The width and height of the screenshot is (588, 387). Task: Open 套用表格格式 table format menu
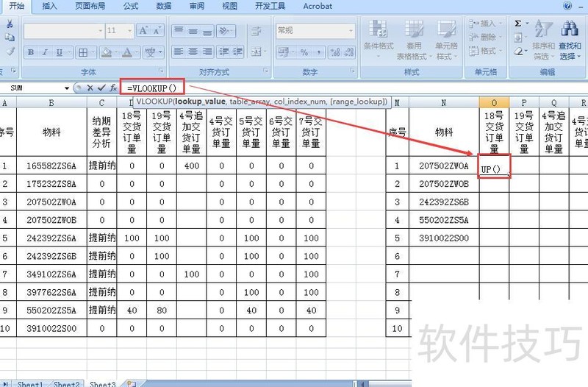pos(414,40)
